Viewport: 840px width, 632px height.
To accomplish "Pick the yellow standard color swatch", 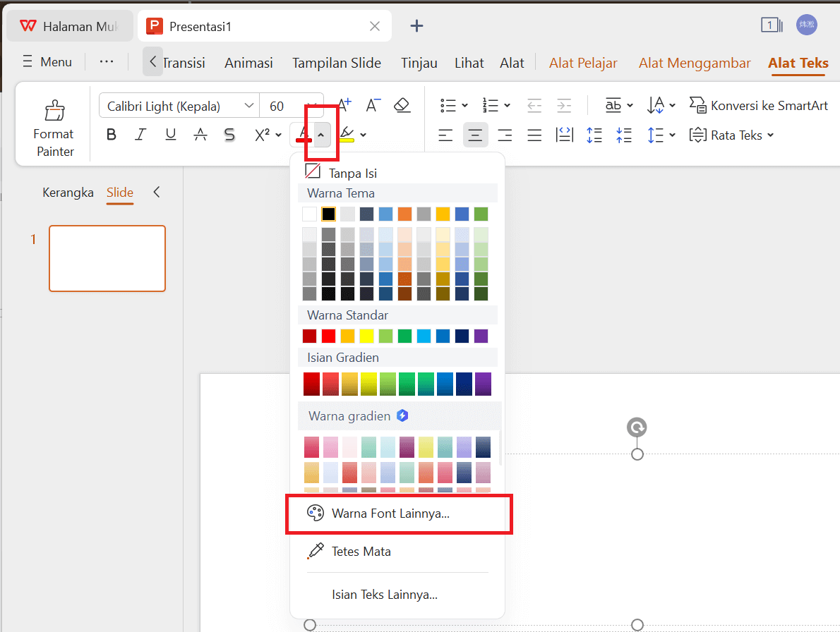I will (366, 336).
